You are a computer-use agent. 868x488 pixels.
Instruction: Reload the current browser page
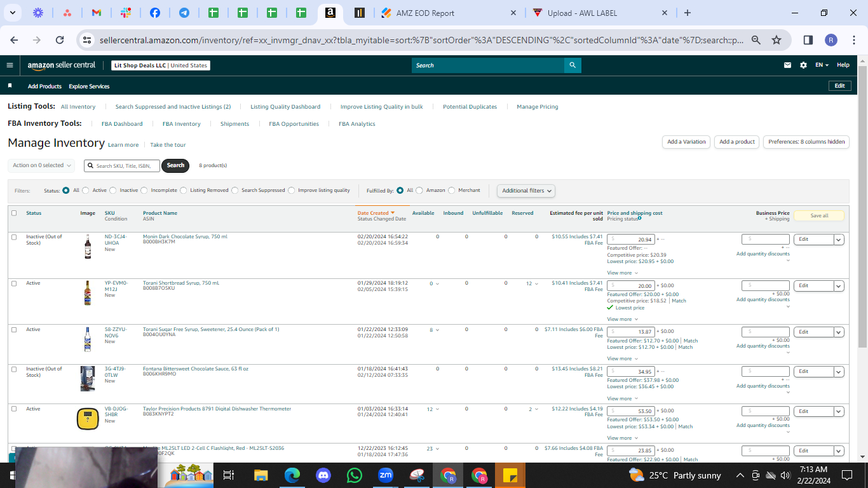tap(60, 40)
